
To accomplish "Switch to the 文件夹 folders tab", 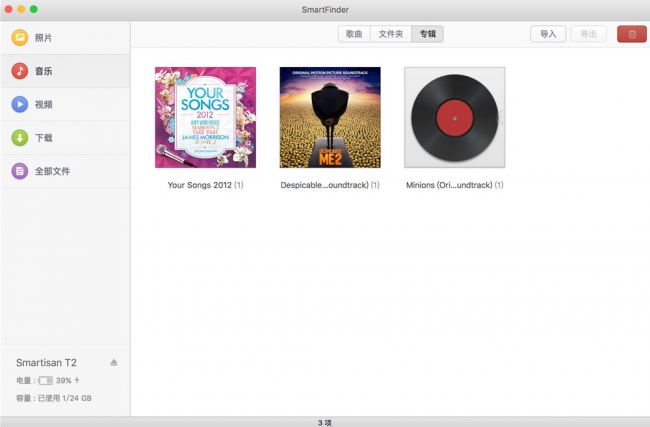I will click(x=390, y=34).
